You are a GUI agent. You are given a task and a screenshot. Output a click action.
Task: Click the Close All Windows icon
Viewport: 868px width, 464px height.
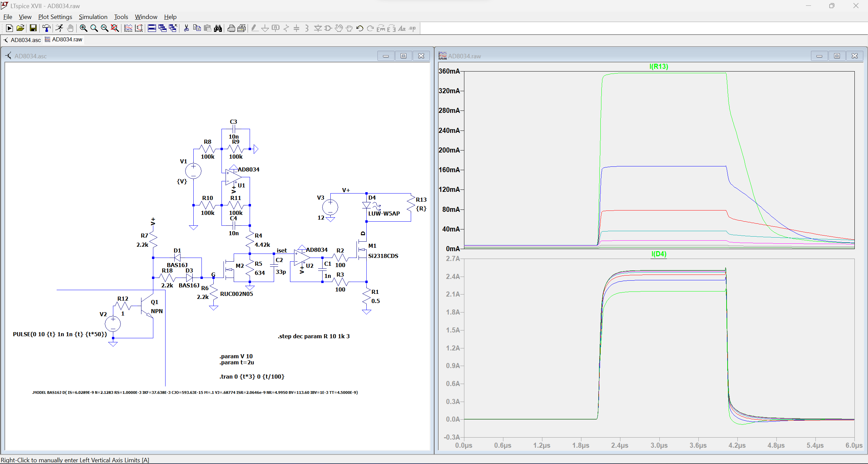[x=173, y=28]
